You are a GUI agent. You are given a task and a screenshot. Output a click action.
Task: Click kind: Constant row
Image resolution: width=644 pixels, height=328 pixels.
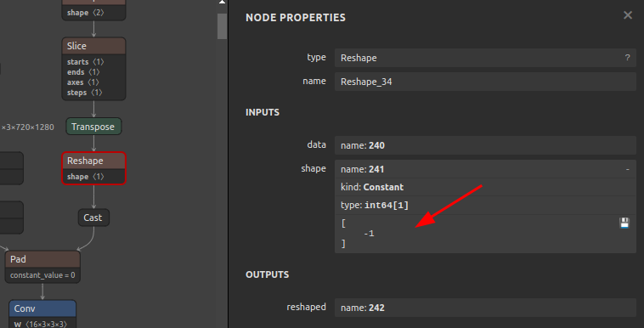(x=485, y=187)
